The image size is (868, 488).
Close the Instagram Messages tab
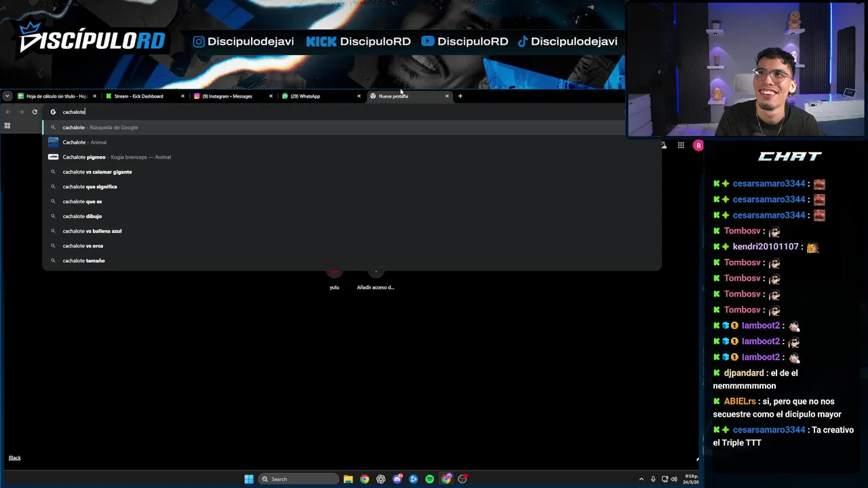[x=271, y=96]
